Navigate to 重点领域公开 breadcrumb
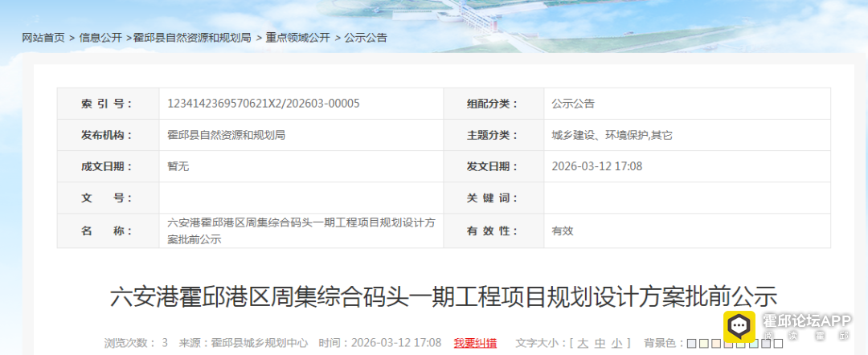Image resolution: width=868 pixels, height=355 pixels. click(x=297, y=38)
